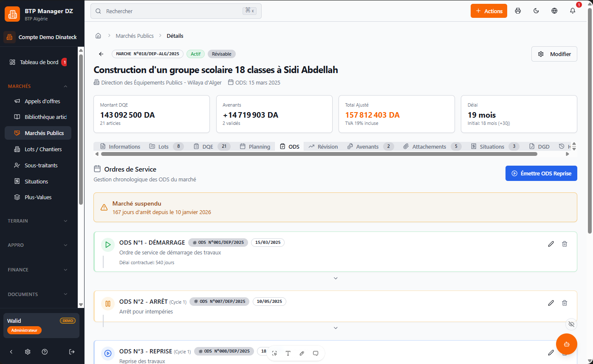Open settings gear at the sidebar bottom

(x=28, y=352)
